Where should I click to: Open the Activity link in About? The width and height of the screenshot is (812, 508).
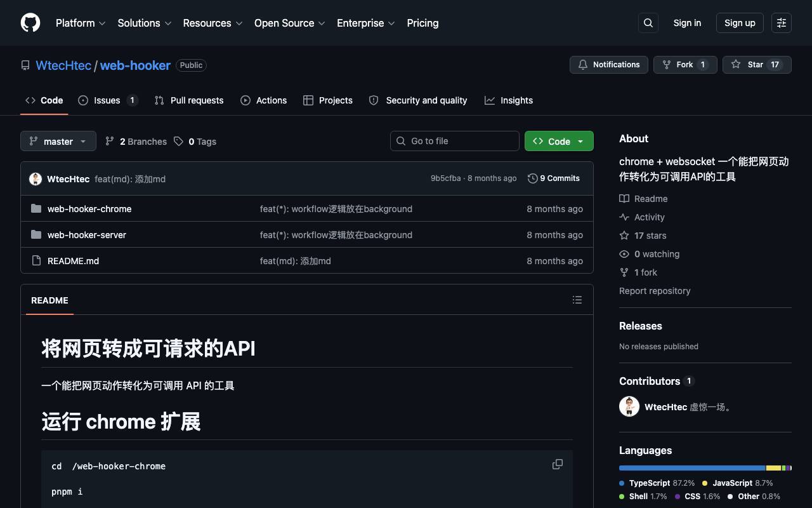tap(642, 217)
